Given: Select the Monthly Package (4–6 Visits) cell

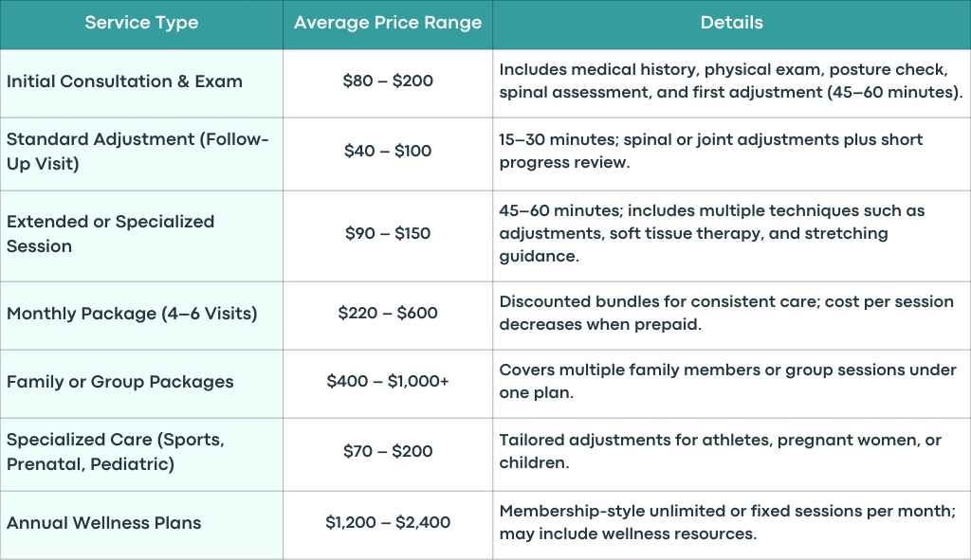Looking at the screenshot, I should [141, 316].
